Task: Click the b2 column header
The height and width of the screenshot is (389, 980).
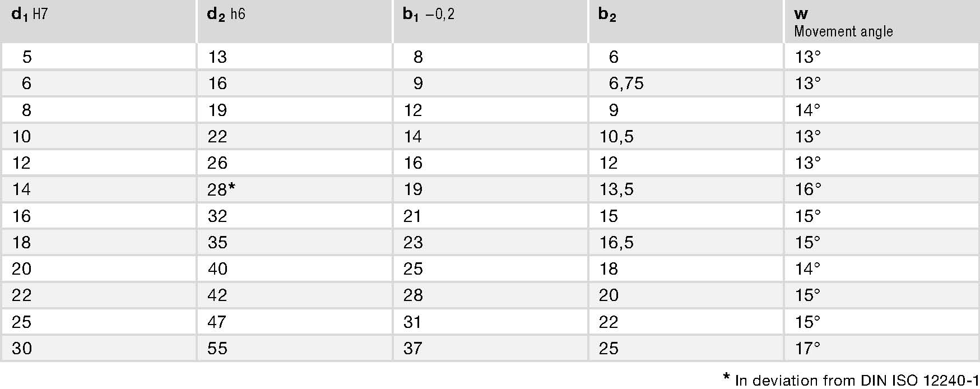Action: (607, 14)
